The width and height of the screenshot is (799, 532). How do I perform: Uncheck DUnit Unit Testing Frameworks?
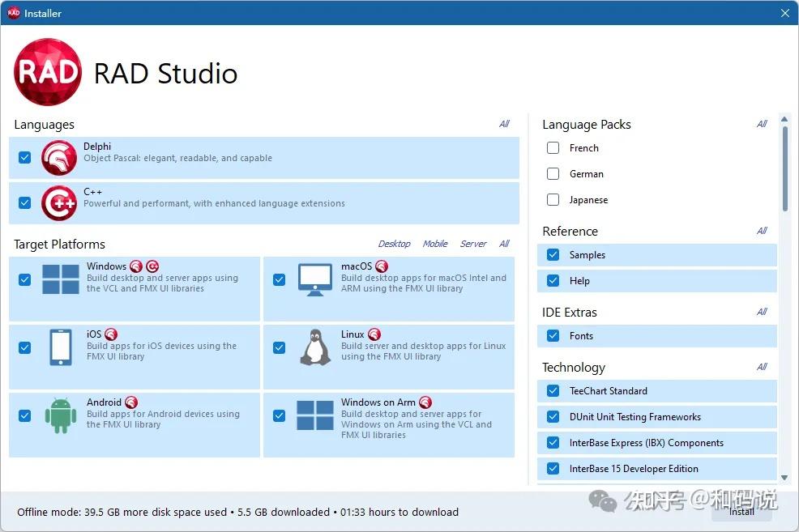(553, 416)
